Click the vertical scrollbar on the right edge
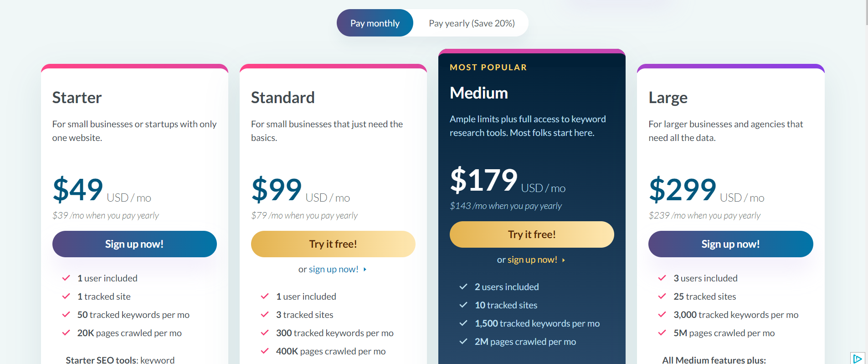The height and width of the screenshot is (364, 868). (x=865, y=11)
